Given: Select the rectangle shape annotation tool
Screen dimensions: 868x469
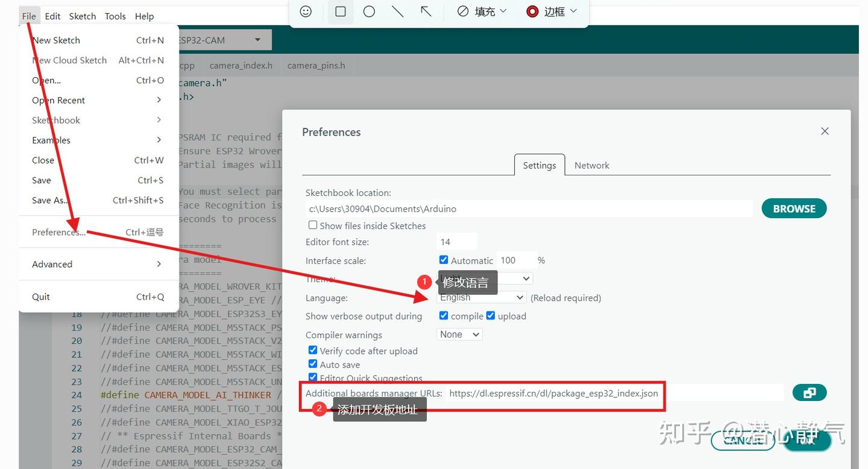Looking at the screenshot, I should pyautogui.click(x=341, y=11).
